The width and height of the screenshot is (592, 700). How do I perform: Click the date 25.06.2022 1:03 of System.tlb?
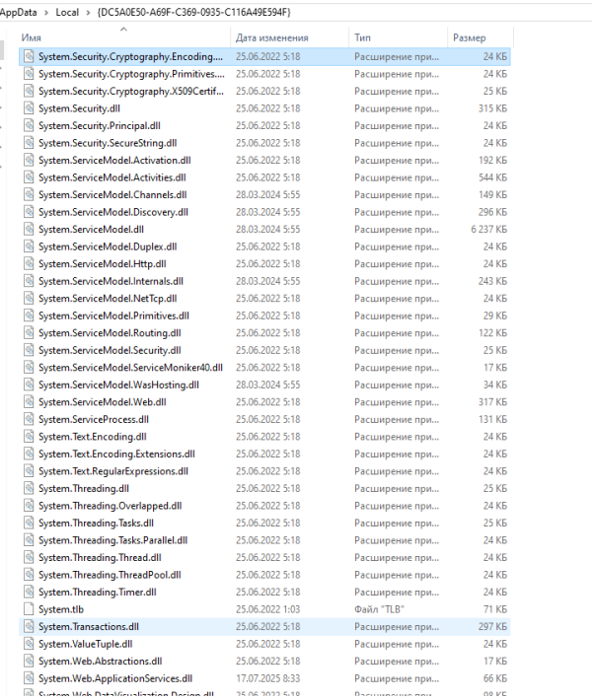268,609
